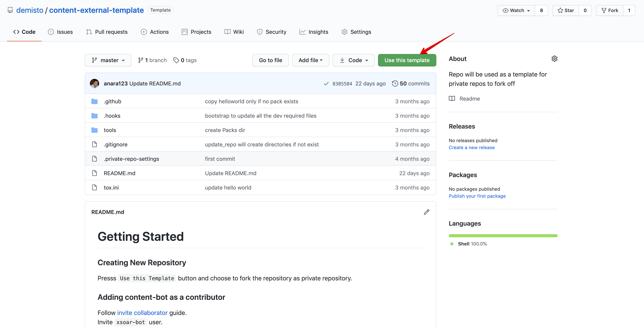
Task: Switch to the Projects tab
Action: tap(197, 32)
